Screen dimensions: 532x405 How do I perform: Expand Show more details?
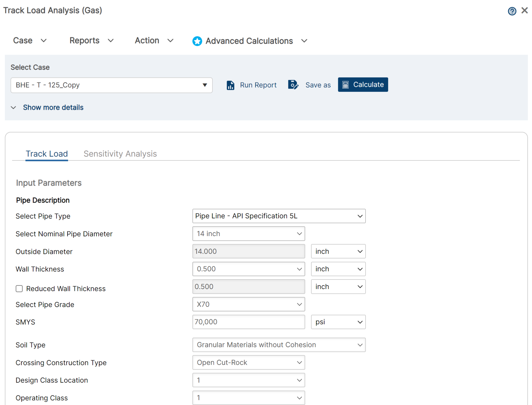[x=53, y=107]
